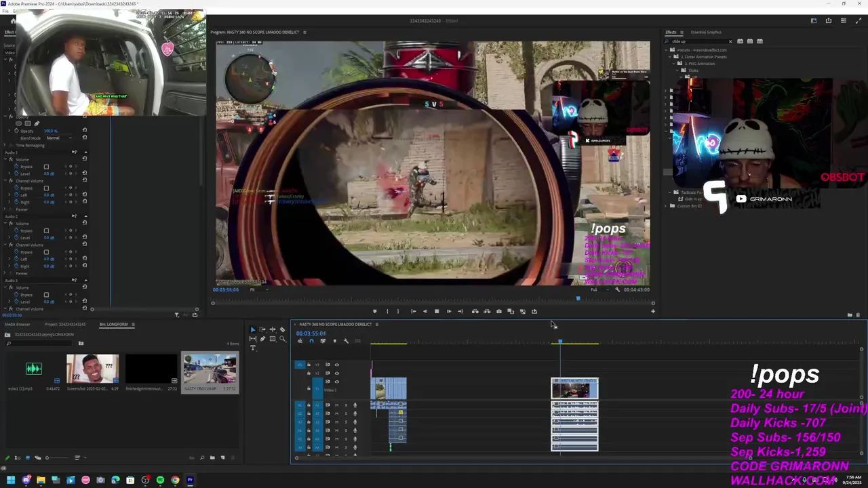868x488 pixels.
Task: Select the Ripple Edit tool
Action: pyautogui.click(x=273, y=329)
